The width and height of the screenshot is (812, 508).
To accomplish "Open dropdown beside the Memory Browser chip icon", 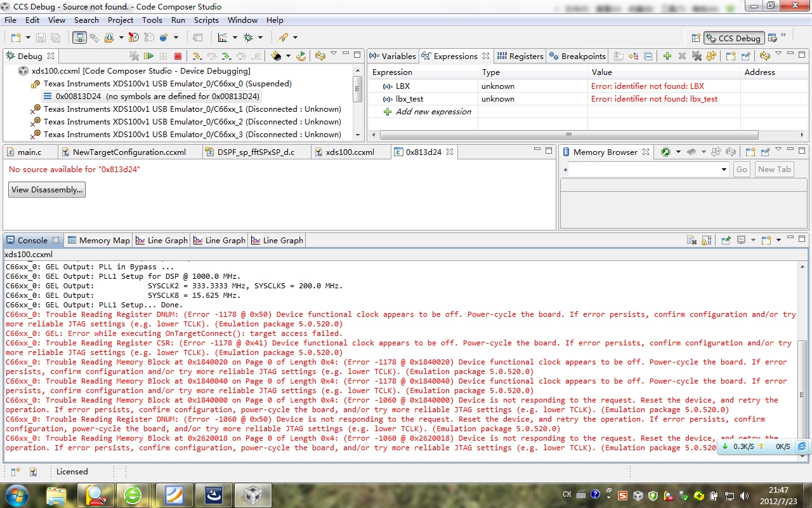I will pyautogui.click(x=678, y=152).
